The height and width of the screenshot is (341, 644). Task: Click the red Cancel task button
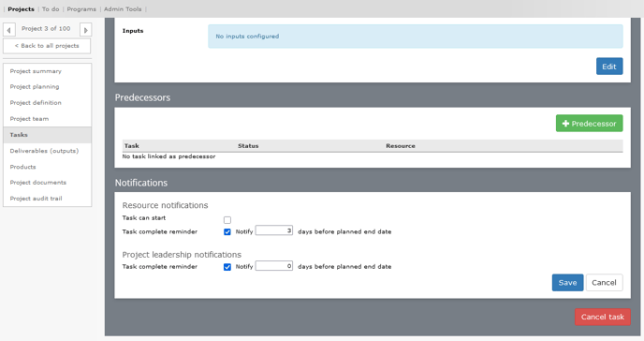(x=603, y=317)
